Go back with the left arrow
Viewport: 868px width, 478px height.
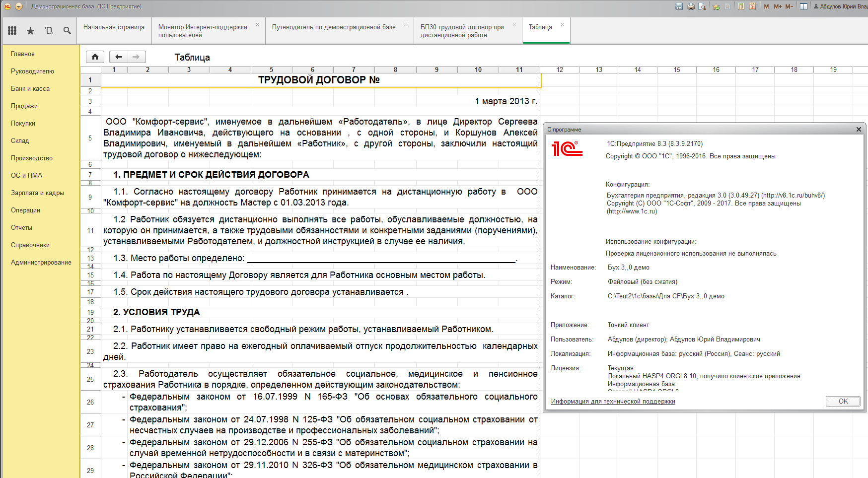[118, 57]
